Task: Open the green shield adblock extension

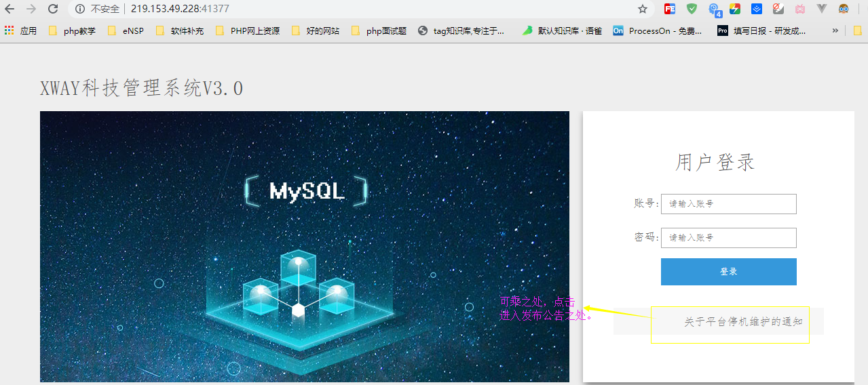Action: (692, 9)
